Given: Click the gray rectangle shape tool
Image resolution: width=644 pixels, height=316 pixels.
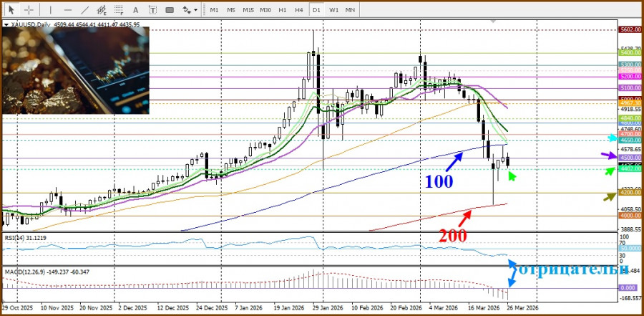Looking at the screenshot, I should pos(169,9).
